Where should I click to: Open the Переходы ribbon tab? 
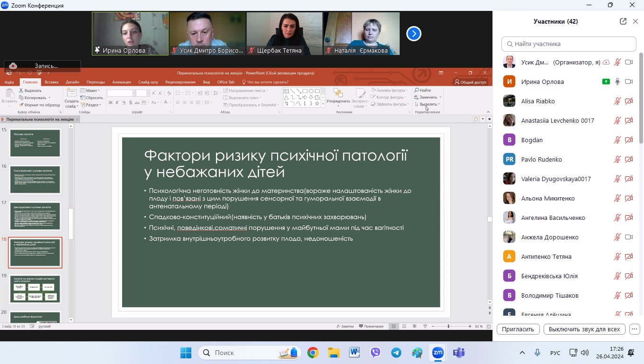pos(96,82)
